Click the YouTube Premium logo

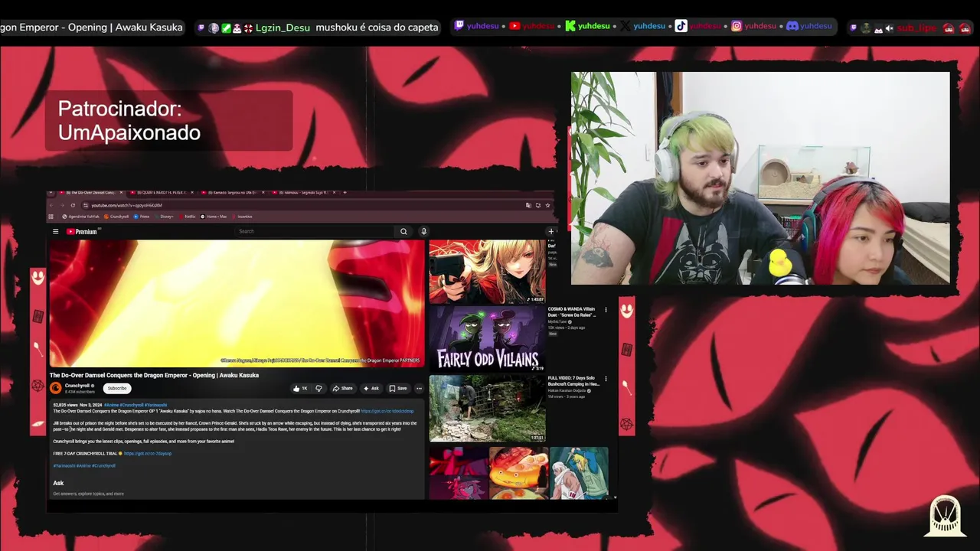coord(82,231)
